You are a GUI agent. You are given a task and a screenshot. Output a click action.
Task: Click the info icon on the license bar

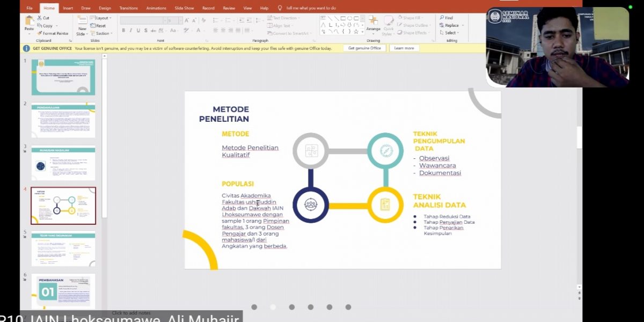click(26, 48)
